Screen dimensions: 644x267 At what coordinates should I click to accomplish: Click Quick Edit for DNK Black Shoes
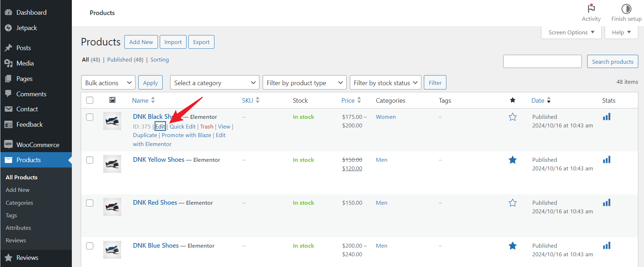pos(182,126)
